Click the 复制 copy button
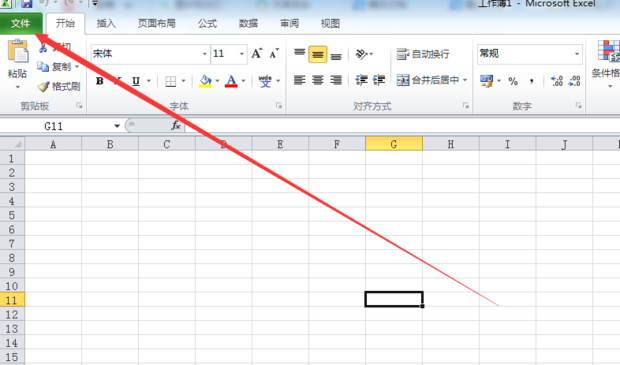620x365 pixels. tap(54, 67)
